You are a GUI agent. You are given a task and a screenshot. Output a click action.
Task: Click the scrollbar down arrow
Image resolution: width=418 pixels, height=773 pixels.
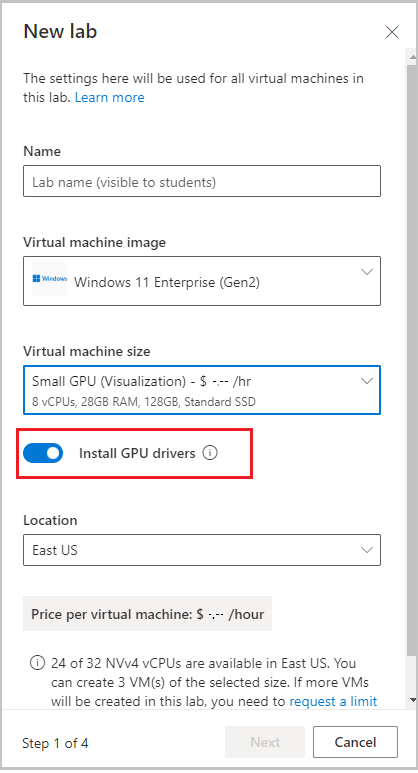click(x=413, y=700)
